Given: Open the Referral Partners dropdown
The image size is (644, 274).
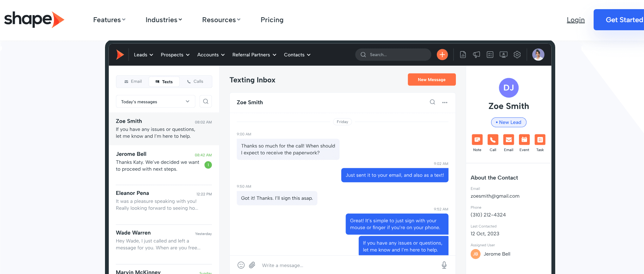Looking at the screenshot, I should pos(254,55).
